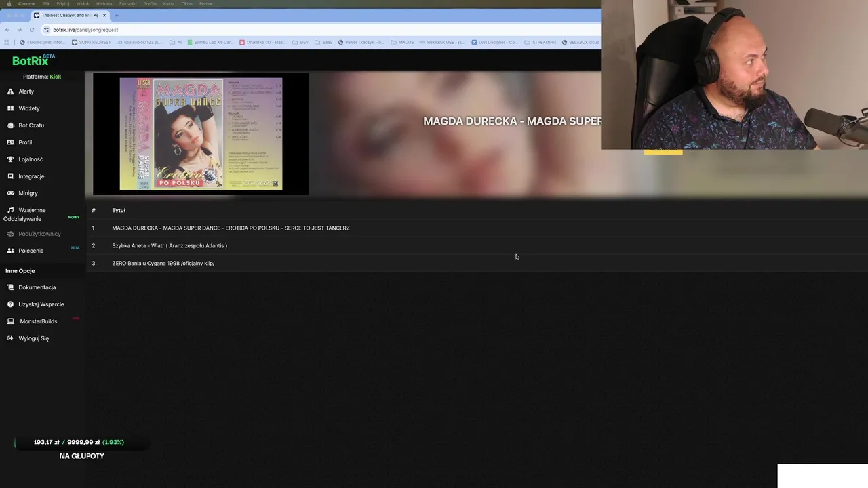This screenshot has height=488, width=868.
Task: Open Minigry gamepad icon
Action: click(x=10, y=193)
